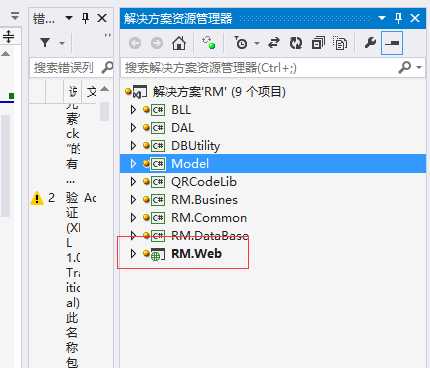Click C# project icon beside RM.Common

pyautogui.click(x=158, y=218)
